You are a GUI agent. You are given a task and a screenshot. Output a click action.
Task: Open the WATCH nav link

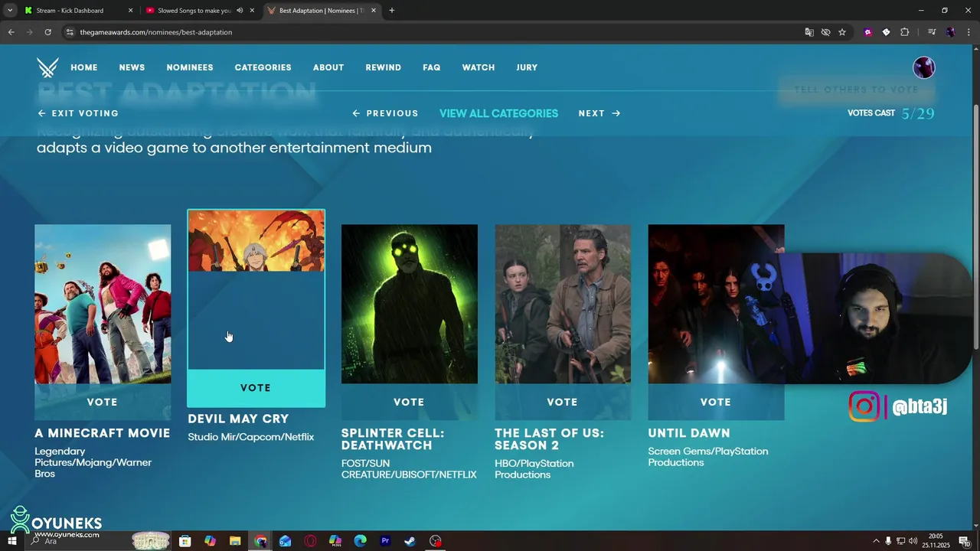pos(479,67)
